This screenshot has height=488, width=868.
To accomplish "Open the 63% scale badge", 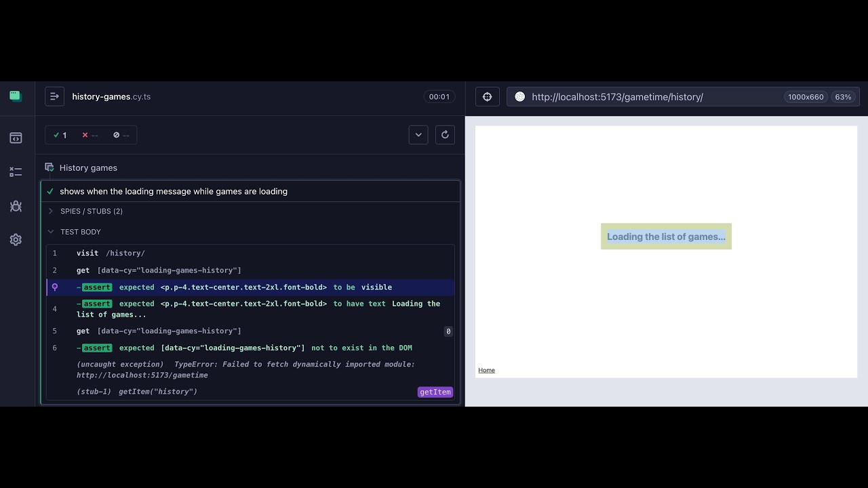I will coord(843,97).
